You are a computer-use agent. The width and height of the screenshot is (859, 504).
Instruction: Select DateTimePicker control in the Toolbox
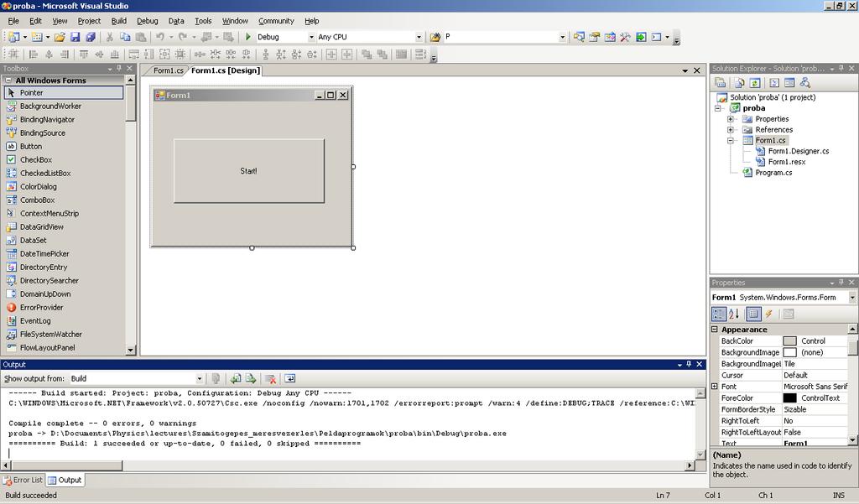44,253
